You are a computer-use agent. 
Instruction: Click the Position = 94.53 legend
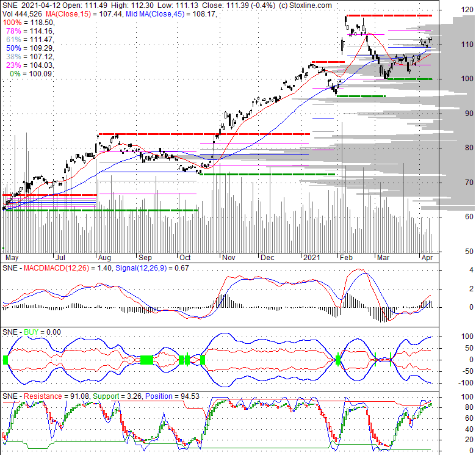(172, 396)
